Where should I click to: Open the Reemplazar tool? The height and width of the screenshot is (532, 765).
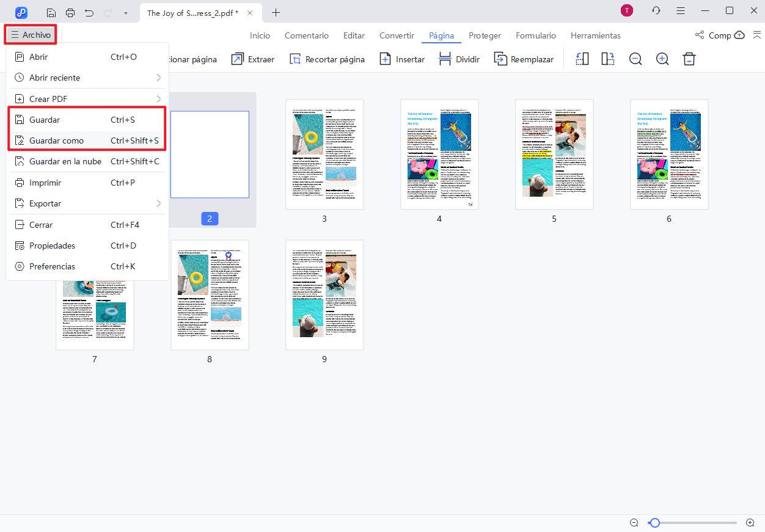tap(524, 59)
